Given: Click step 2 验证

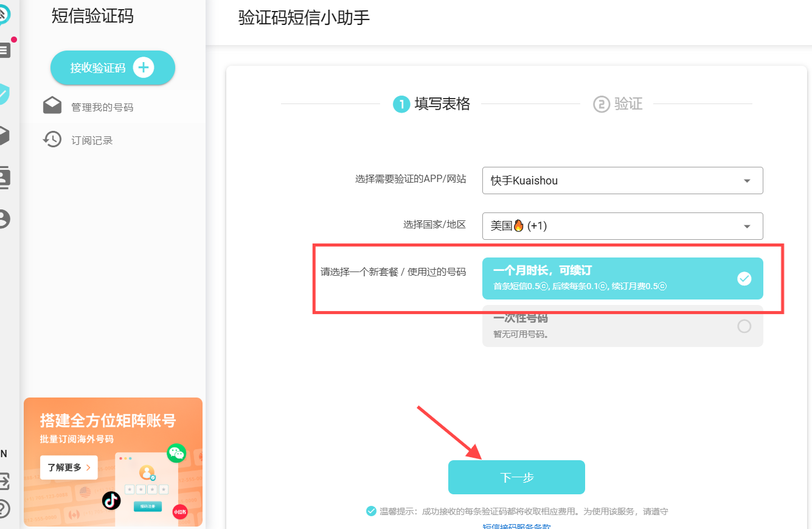Looking at the screenshot, I should (x=618, y=104).
